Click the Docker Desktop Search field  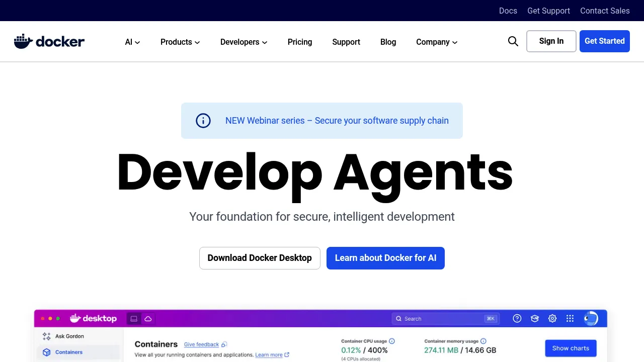(x=445, y=318)
